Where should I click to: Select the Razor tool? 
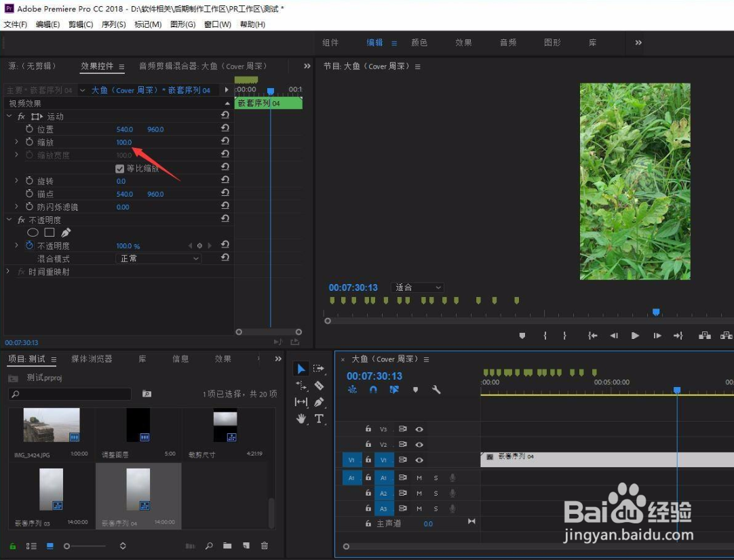pyautogui.click(x=319, y=386)
